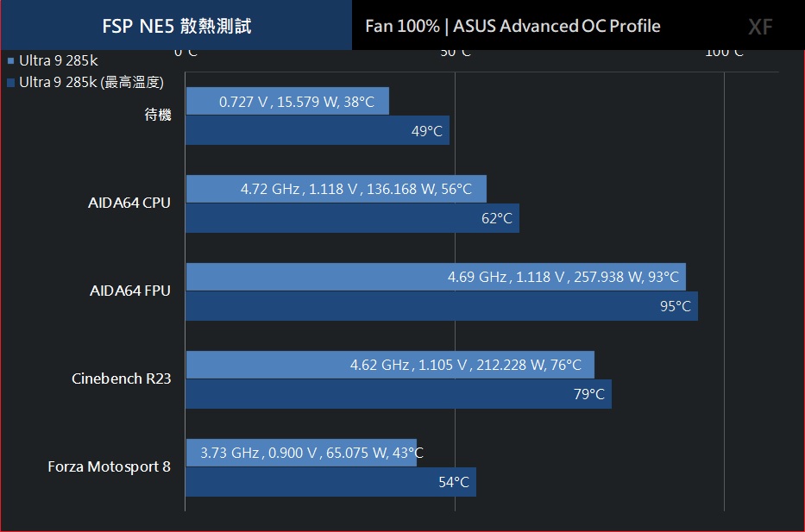Viewport: 805px width, 532px height.
Task: Click the Cinebench R23 category label
Action: click(x=121, y=379)
